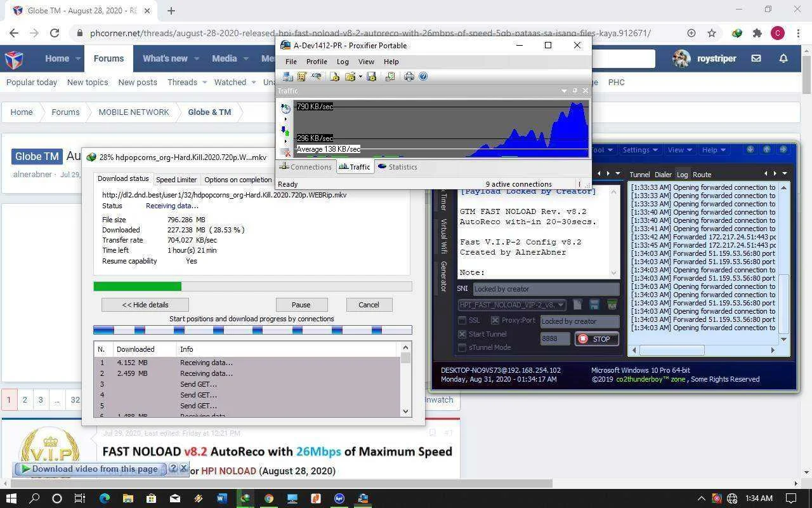Switch to the Tunnel tab in tunnel app
The height and width of the screenshot is (508, 812).
639,175
